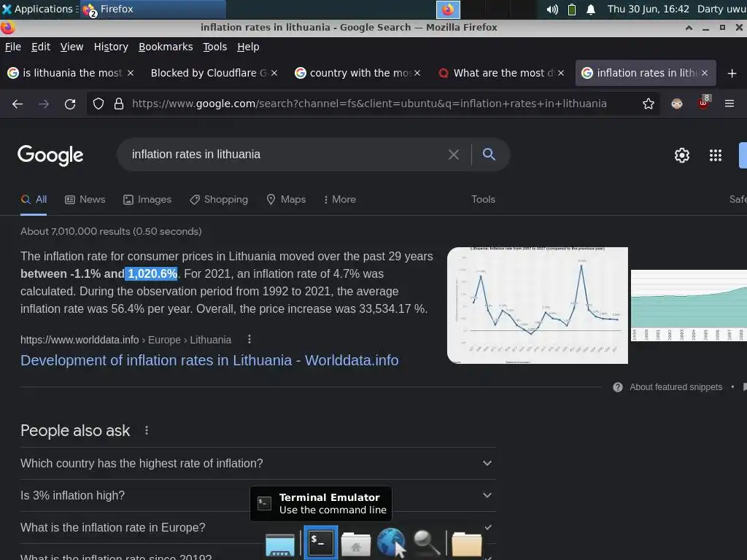
Task: Open featured snippet options three dots
Action: point(249,339)
